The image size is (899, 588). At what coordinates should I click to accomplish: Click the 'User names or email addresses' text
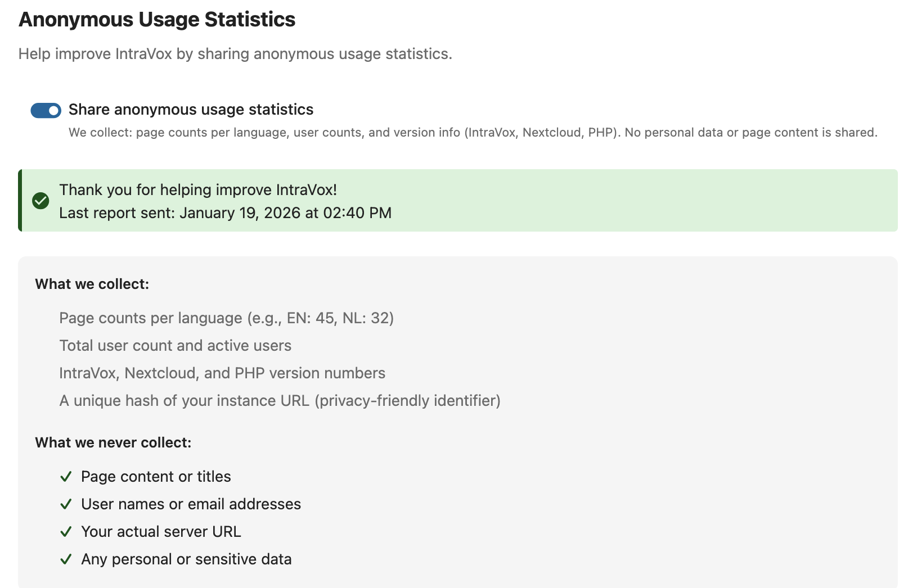191,504
